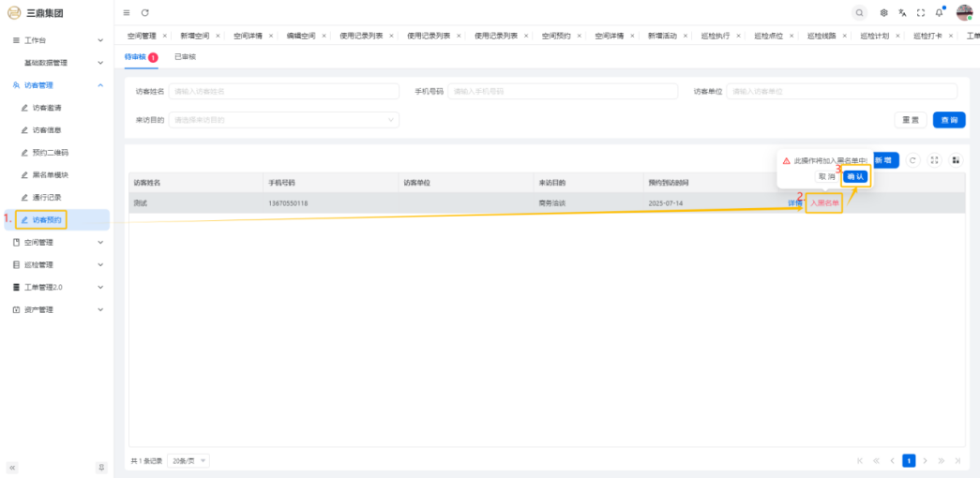Click the refresh icon beside hamburger menu
Screen dimensions: 980x478
(145, 12)
